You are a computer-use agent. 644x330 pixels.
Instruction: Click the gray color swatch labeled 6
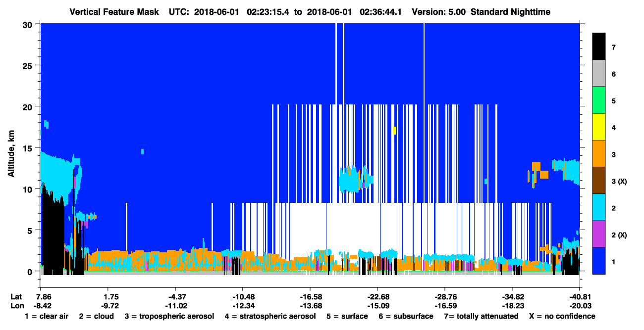[x=599, y=74]
